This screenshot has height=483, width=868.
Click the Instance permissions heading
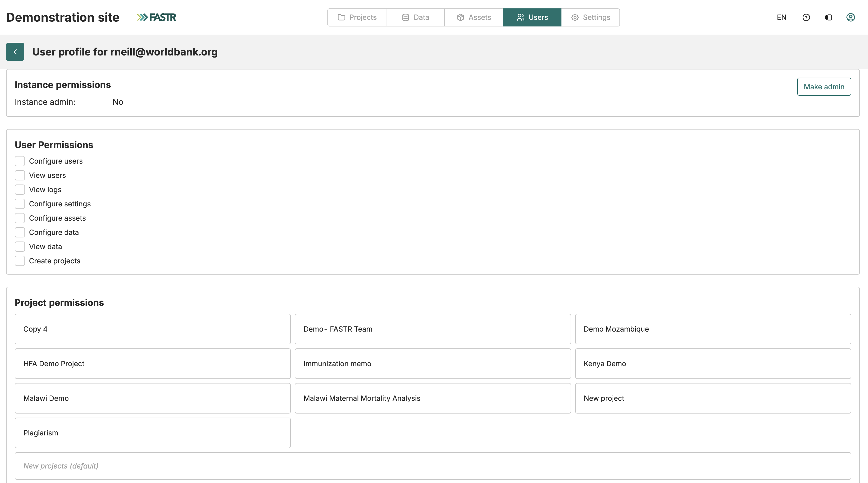click(63, 85)
